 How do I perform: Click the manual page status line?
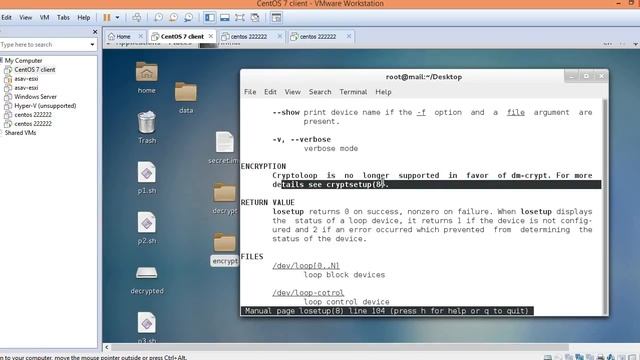pos(387,311)
